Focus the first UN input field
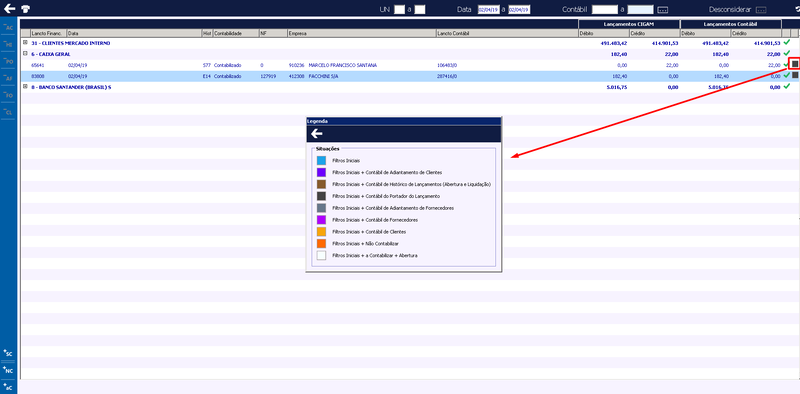Screen dimensions: 800x394 399,10
